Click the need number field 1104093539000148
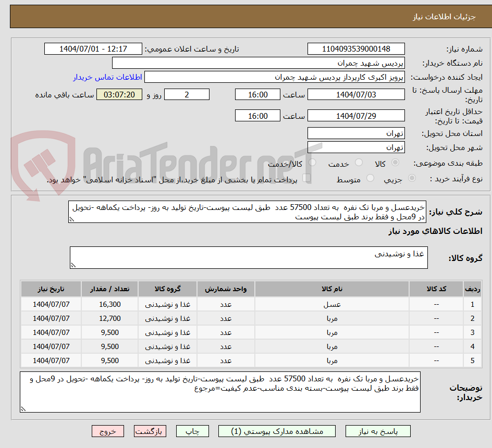Screen dimensions: 492x448 pos(356,48)
